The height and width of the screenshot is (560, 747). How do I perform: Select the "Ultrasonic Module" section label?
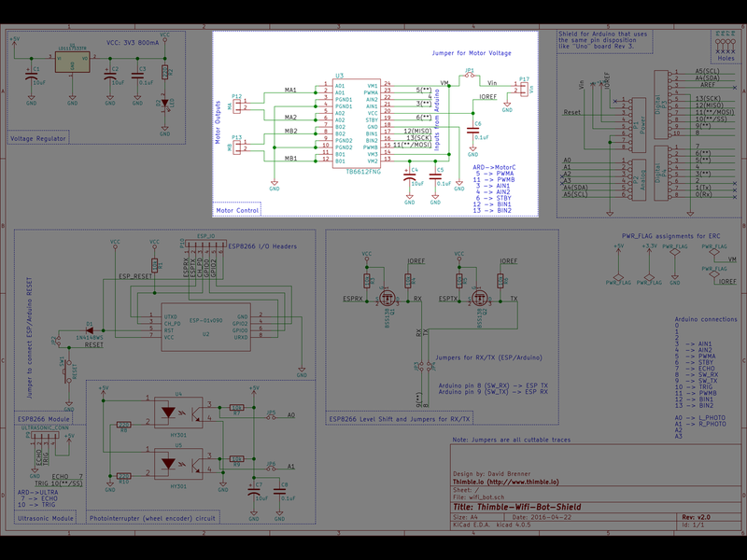click(46, 518)
